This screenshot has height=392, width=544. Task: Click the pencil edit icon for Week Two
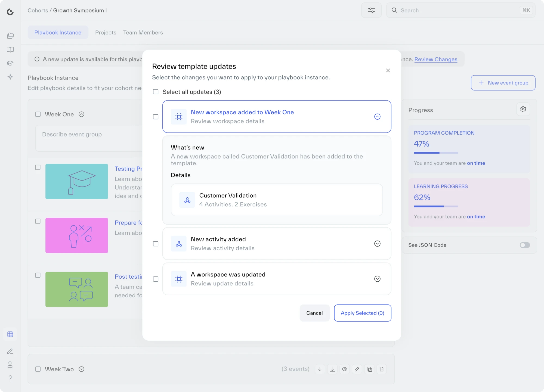tap(357, 369)
